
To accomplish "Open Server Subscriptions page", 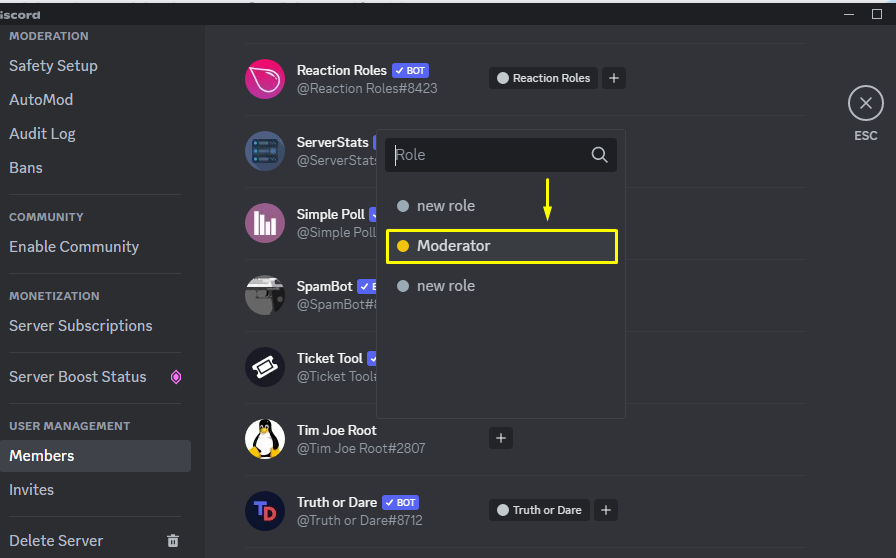I will 81,325.
